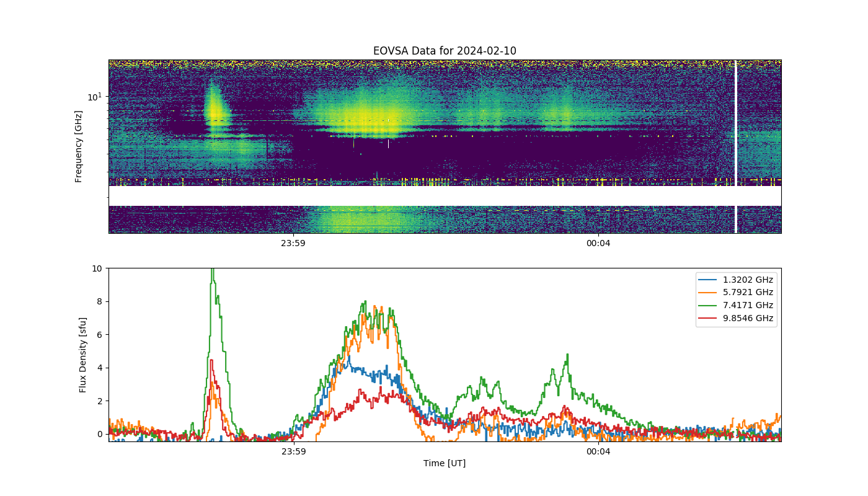Click the 10¹ frequency tick label
868x496 pixels.
click(94, 96)
